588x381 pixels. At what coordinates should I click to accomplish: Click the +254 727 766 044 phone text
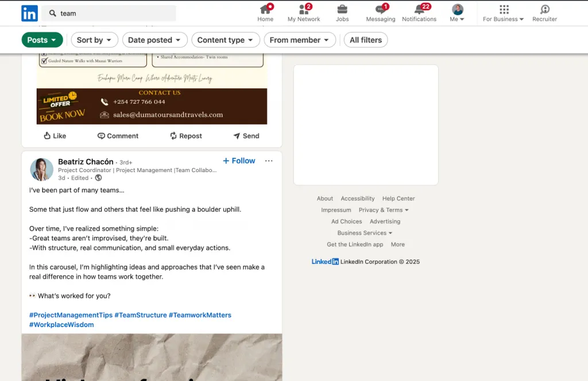tap(139, 102)
